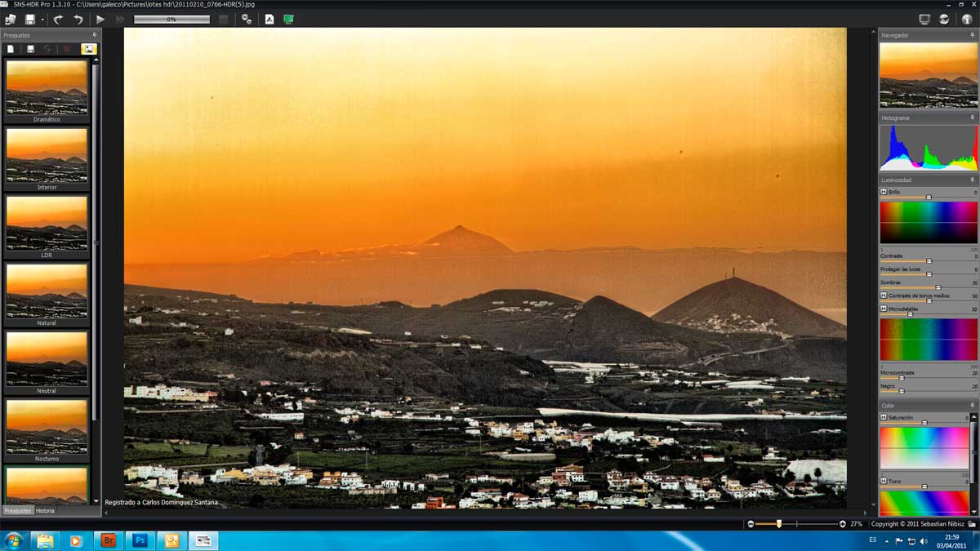Pin the Navegador panel
Image resolution: width=980 pixels, height=551 pixels.
click(x=973, y=35)
